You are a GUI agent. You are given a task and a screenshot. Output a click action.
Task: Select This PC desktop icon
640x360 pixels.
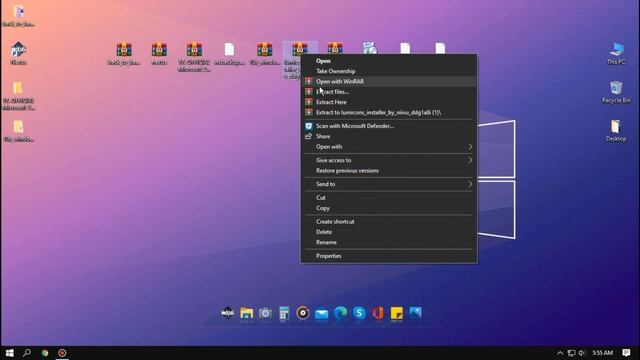point(616,53)
